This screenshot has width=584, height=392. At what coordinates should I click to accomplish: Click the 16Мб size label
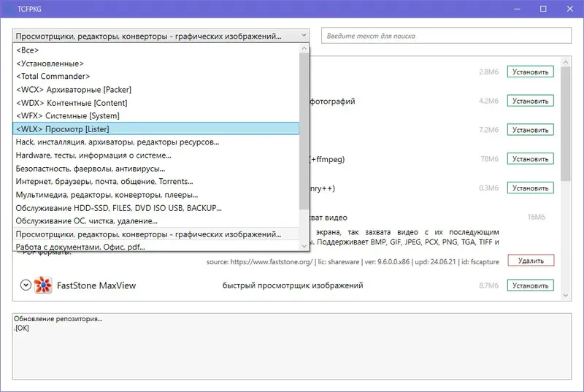click(x=536, y=217)
